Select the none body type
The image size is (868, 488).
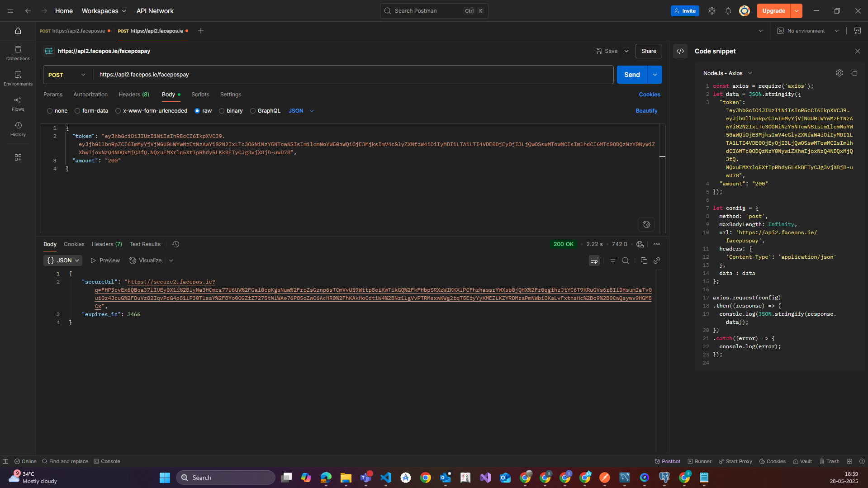click(57, 111)
